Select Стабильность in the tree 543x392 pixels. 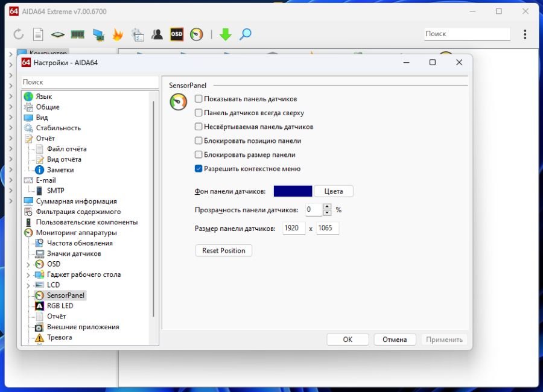click(58, 128)
